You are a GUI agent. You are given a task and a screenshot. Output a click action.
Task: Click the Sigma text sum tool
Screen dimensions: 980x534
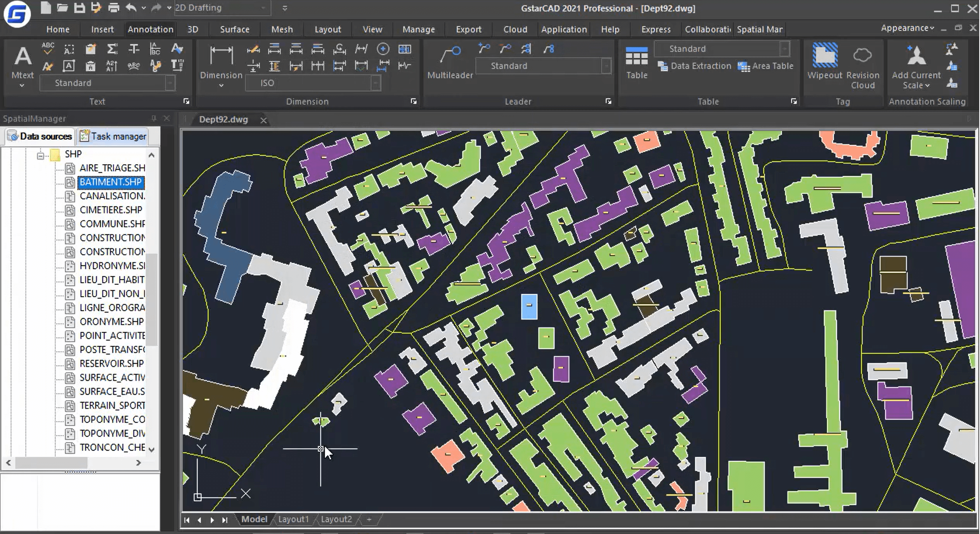click(112, 49)
